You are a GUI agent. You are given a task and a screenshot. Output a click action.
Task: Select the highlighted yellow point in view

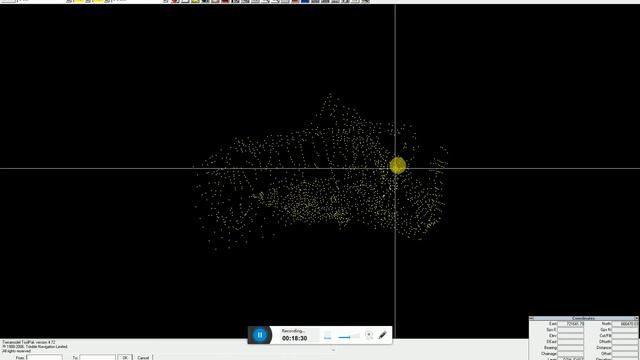click(x=398, y=165)
